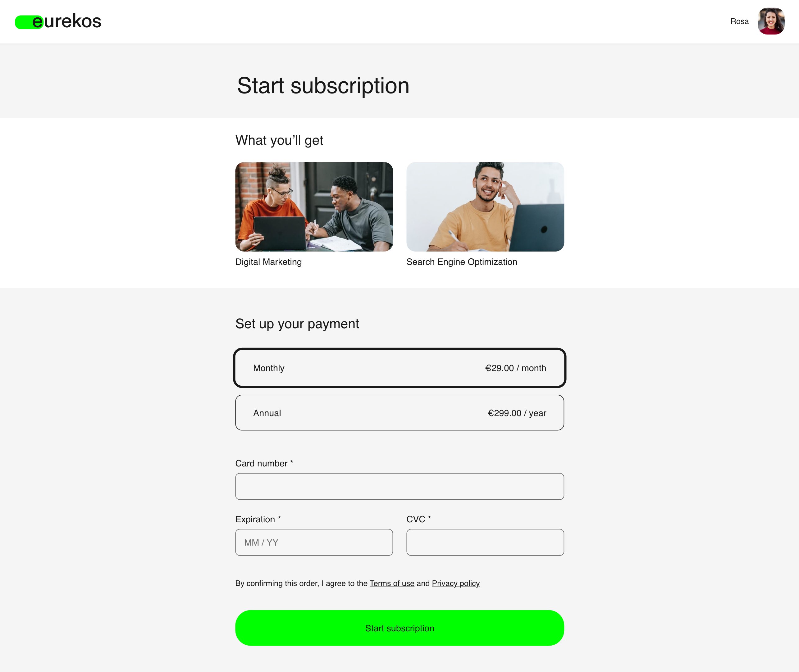
Task: Click the eurekos logo
Action: (58, 21)
